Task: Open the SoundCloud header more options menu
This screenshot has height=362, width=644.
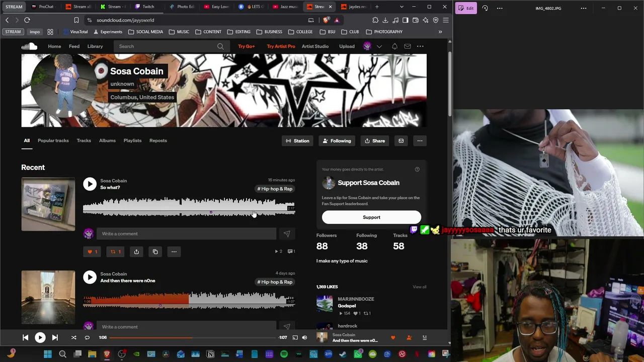Action: [x=420, y=46]
